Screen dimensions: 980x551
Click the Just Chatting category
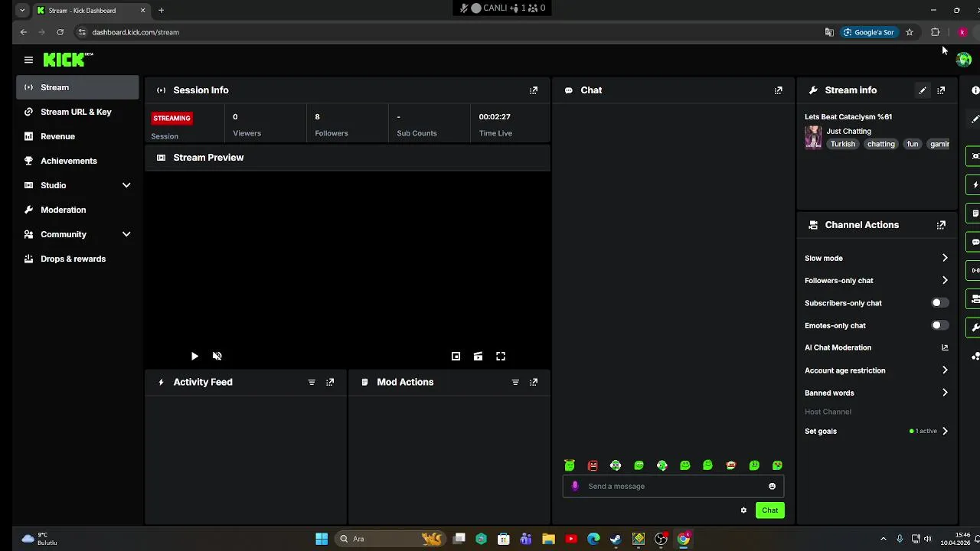point(848,131)
